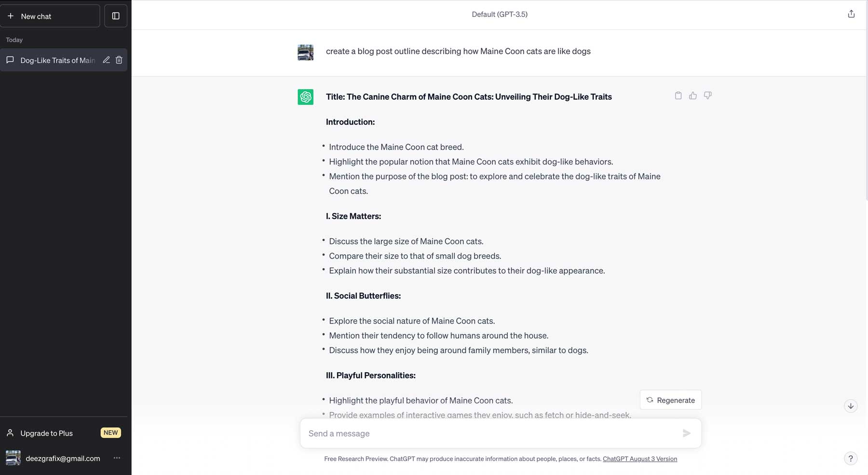Rename the chat with the pencil icon
Viewport: 868px width, 475px height.
click(x=106, y=60)
